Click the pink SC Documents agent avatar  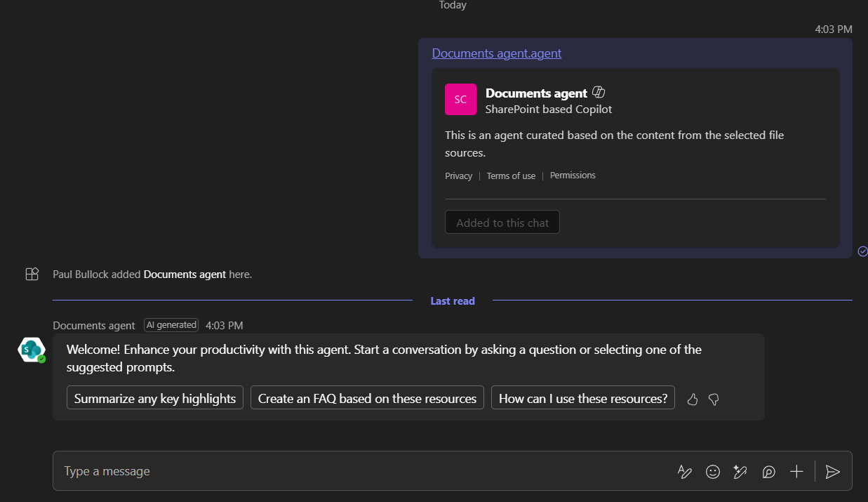click(x=460, y=99)
